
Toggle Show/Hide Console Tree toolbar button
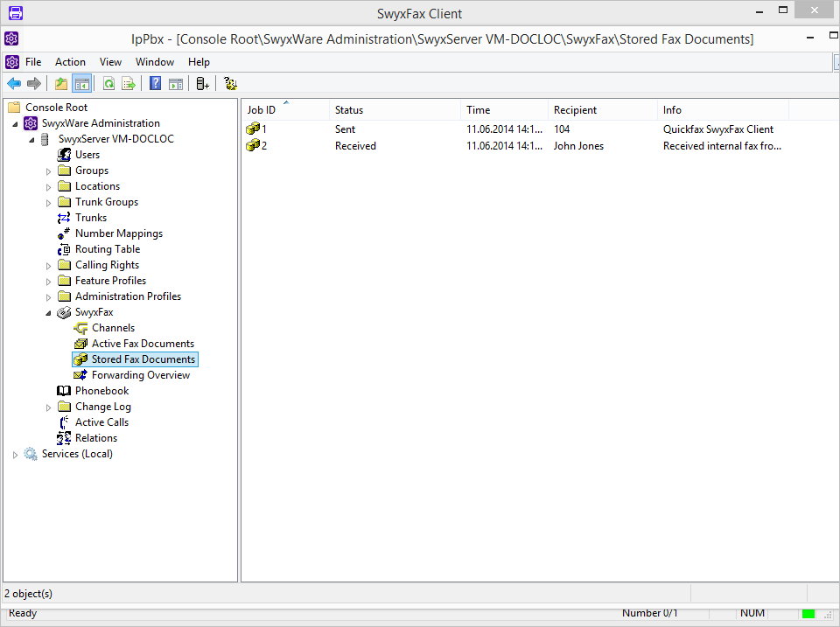tap(81, 84)
